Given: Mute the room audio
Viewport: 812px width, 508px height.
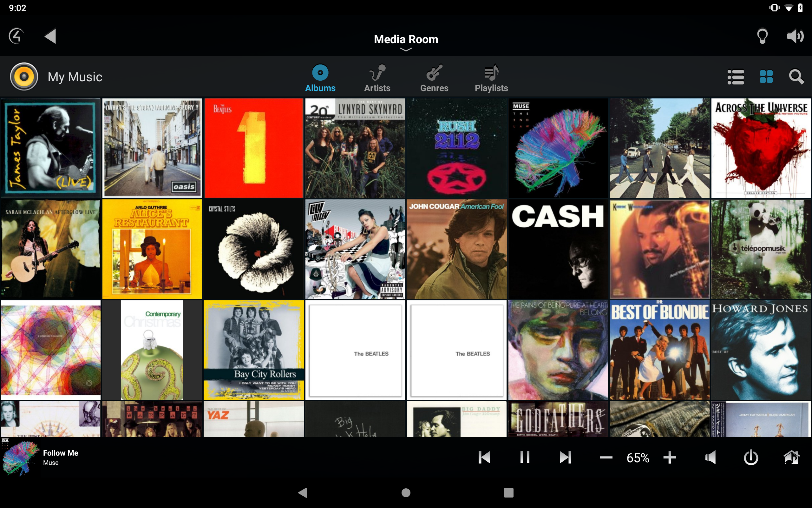Looking at the screenshot, I should coord(710,457).
